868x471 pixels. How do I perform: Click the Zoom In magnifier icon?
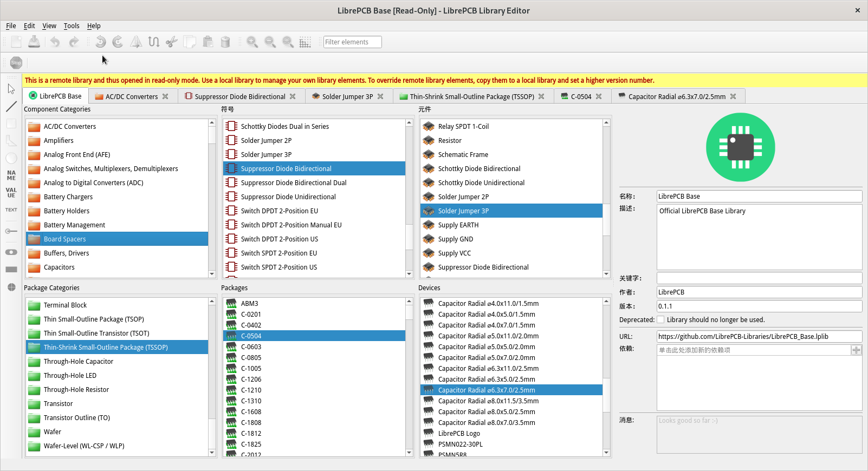(x=252, y=42)
